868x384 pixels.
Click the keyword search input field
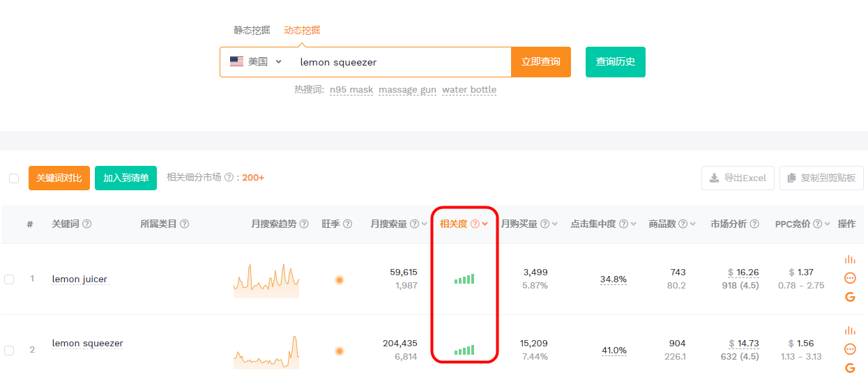401,62
